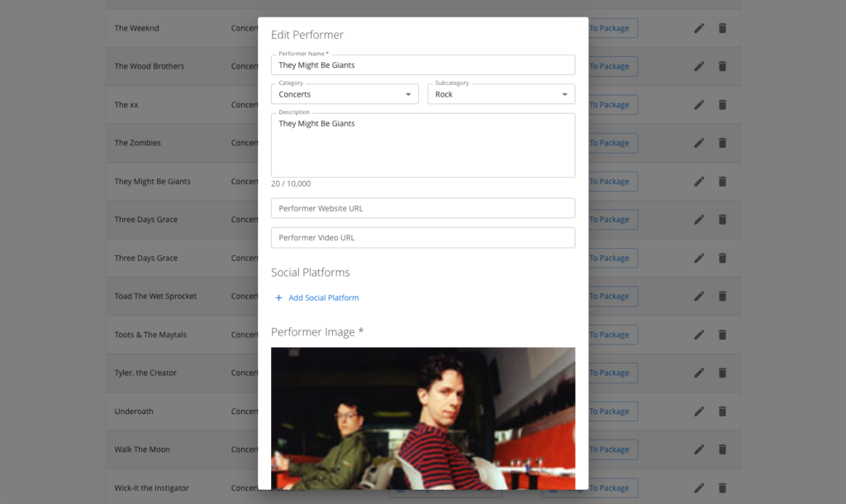Click To Package button in The Zombies row

point(613,143)
